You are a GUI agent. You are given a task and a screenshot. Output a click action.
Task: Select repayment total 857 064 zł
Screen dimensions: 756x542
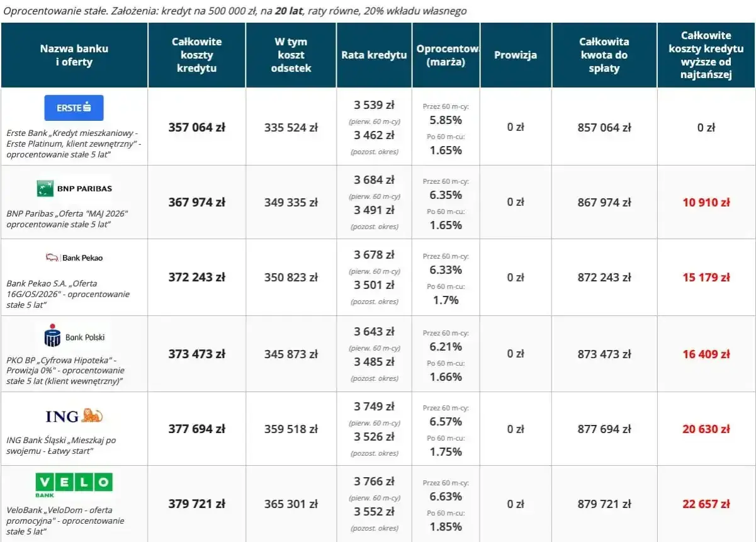[604, 127]
